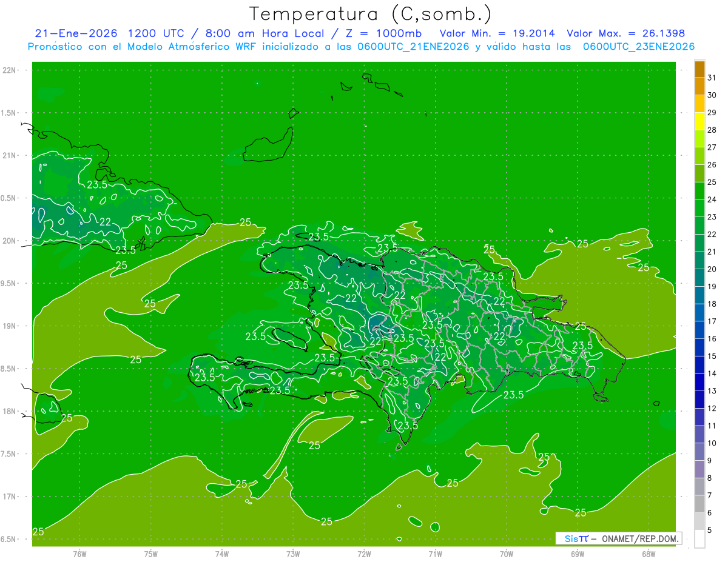Click the purple swatch between 9 and 10
The height and width of the screenshot is (562, 728).
click(x=699, y=452)
